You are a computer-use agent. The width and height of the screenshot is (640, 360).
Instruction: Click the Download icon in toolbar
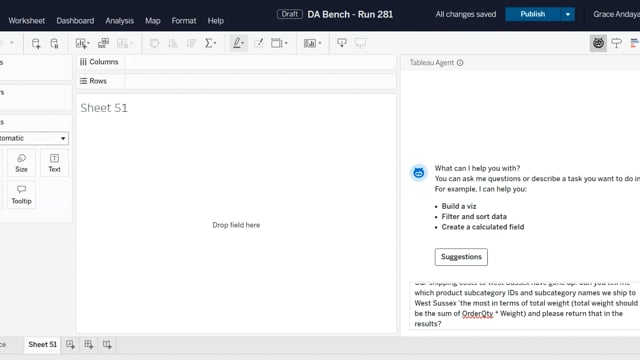342,43
